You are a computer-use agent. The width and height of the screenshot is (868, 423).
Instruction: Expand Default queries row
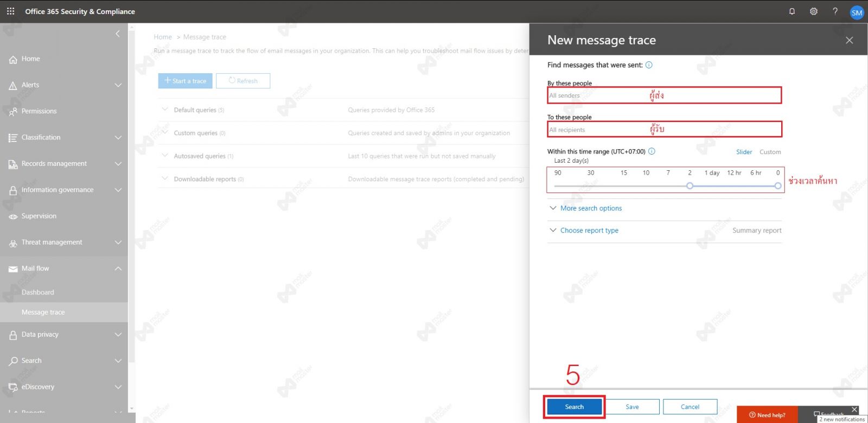pyautogui.click(x=165, y=110)
